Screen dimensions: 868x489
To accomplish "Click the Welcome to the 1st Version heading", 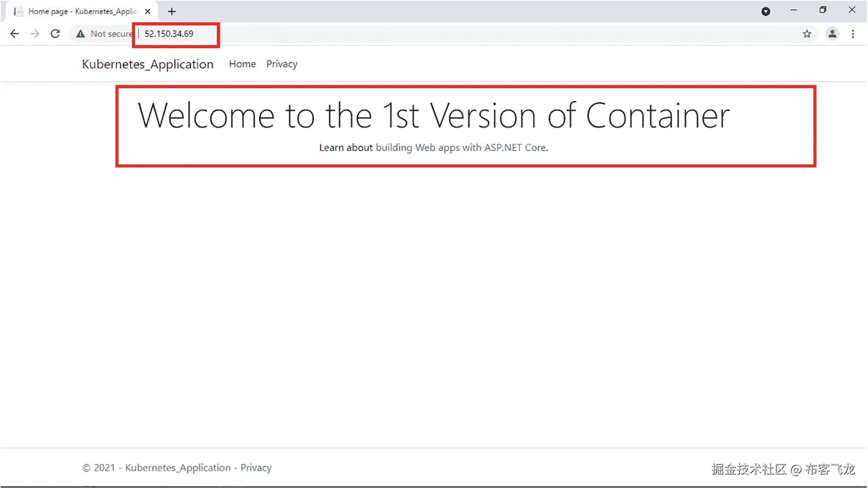I will [434, 116].
